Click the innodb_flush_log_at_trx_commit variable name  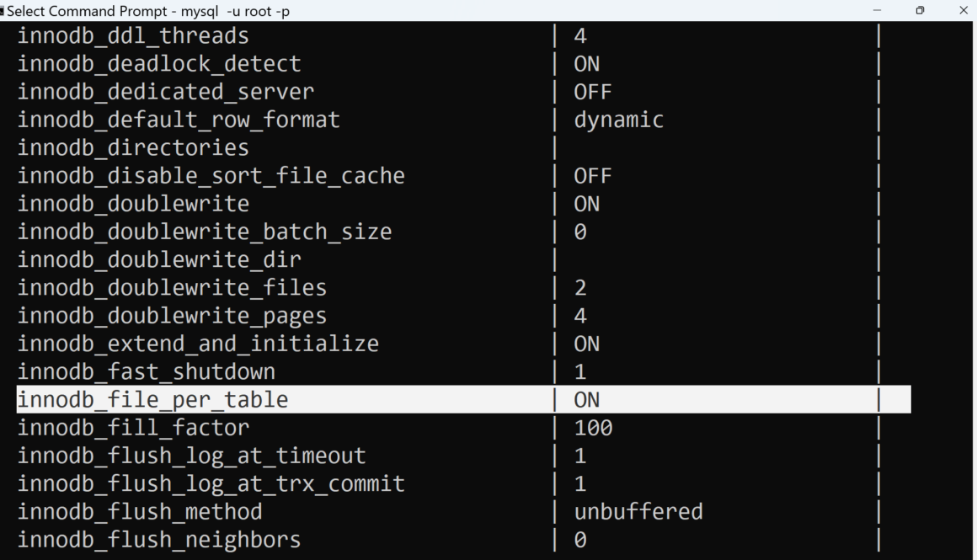coord(211,483)
